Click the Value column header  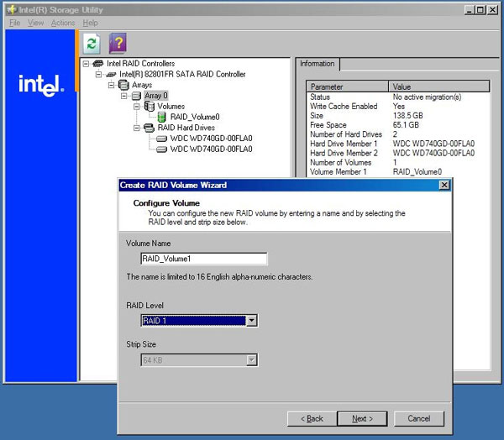pyautogui.click(x=439, y=86)
